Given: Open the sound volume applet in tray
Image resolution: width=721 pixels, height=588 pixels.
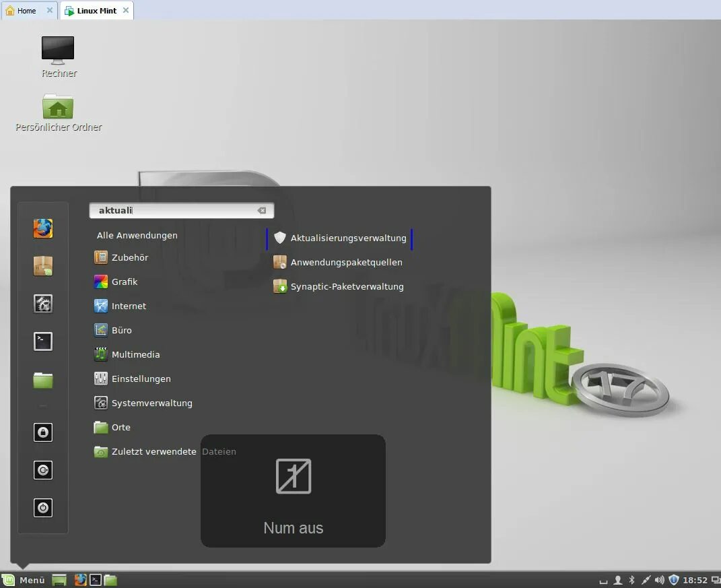Looking at the screenshot, I should [x=659, y=580].
